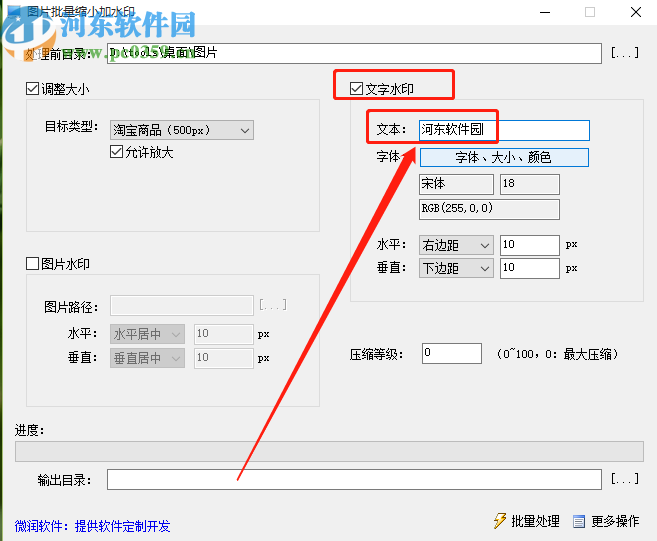Browse for the image path with [...]
The width and height of the screenshot is (657, 541).
273,305
